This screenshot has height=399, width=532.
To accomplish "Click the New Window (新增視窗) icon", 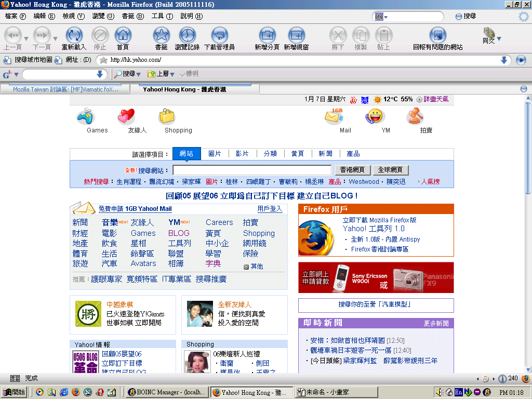I will 296,36.
